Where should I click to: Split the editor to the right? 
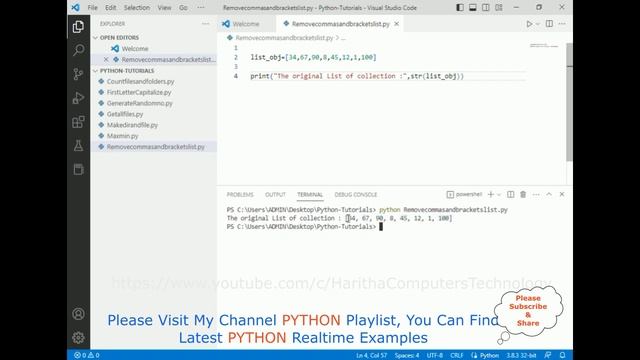(x=549, y=24)
